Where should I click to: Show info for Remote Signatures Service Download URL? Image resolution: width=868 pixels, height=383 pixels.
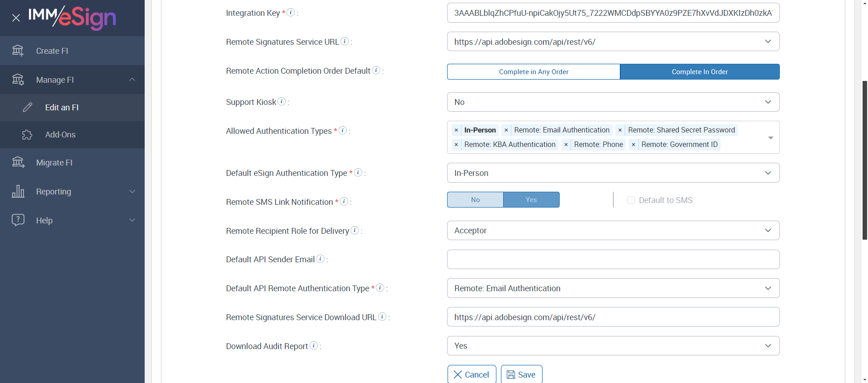(x=382, y=317)
